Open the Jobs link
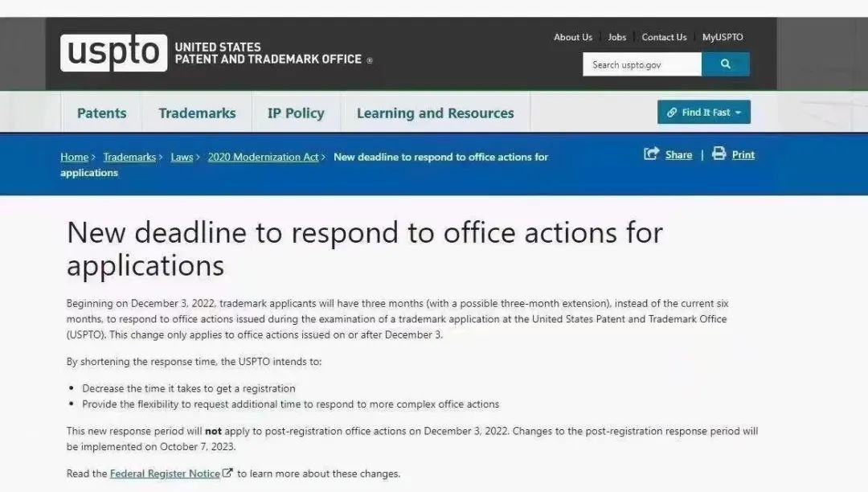868x492 pixels. 616,37
